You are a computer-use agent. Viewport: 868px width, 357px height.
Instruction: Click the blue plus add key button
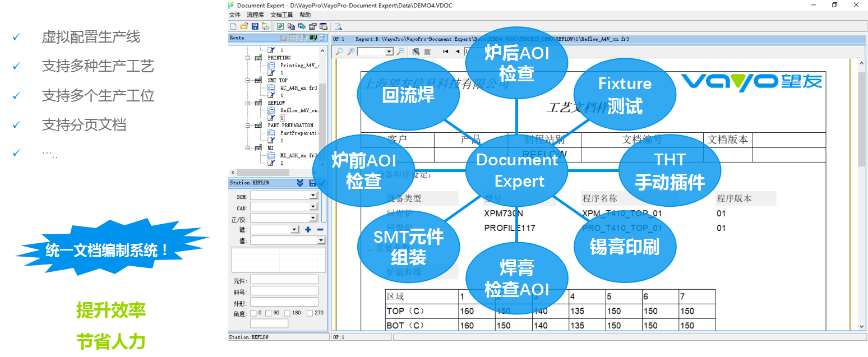pyautogui.click(x=308, y=230)
